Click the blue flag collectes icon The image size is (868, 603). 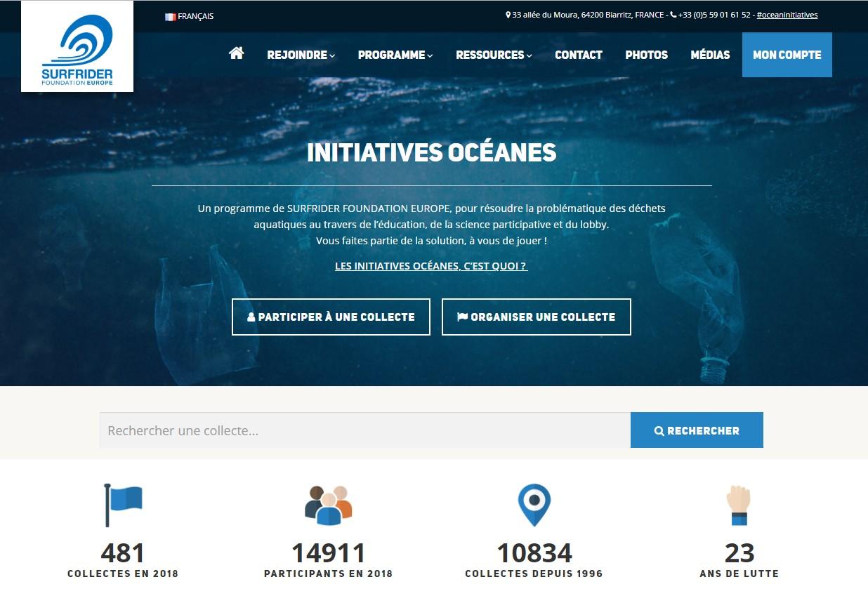pos(123,505)
